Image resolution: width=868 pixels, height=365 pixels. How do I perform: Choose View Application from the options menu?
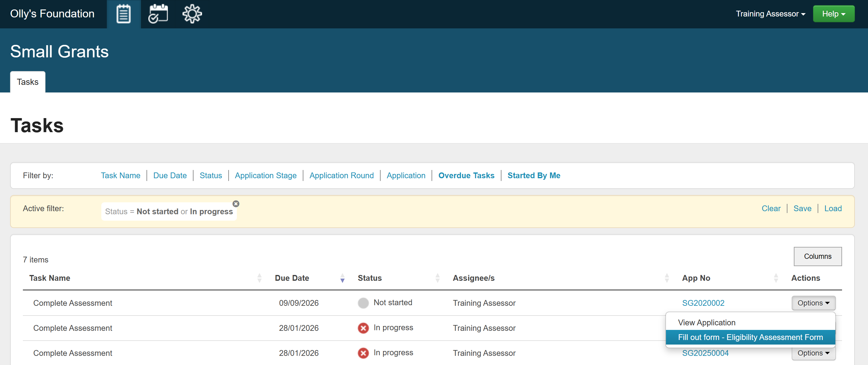click(x=750, y=323)
